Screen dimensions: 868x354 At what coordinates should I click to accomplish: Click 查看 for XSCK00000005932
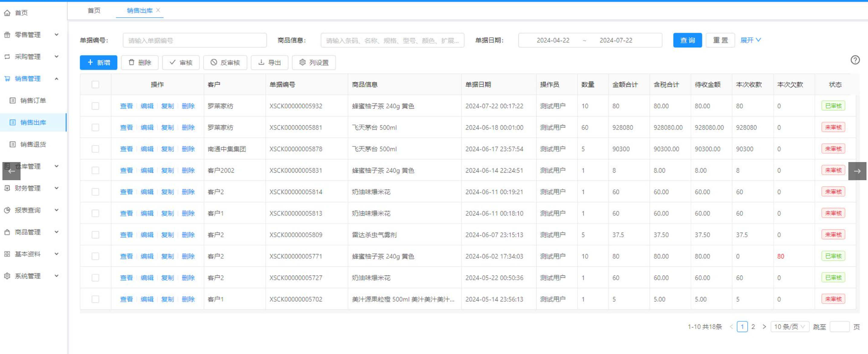click(x=126, y=106)
